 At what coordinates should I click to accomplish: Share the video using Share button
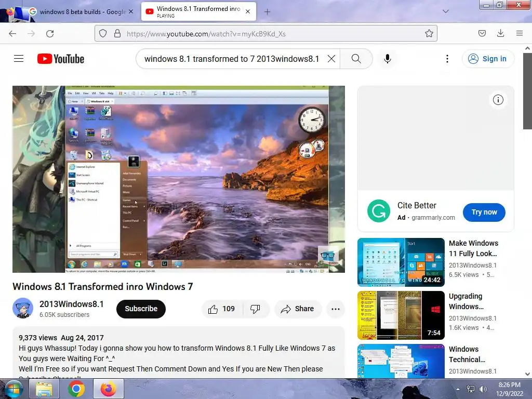[297, 309]
